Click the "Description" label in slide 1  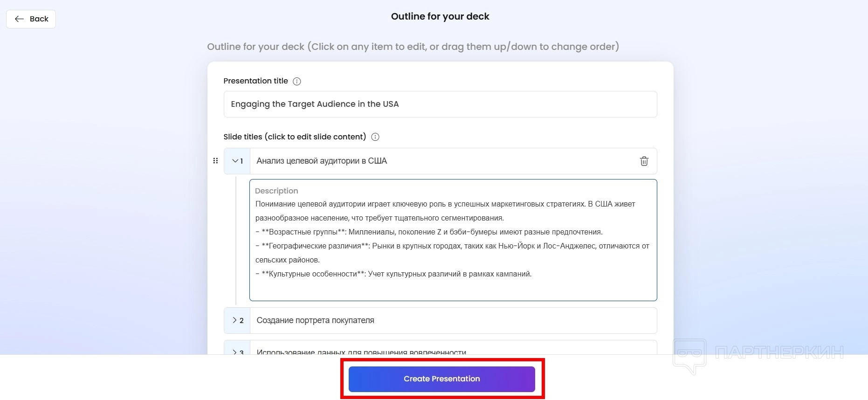[x=276, y=191]
